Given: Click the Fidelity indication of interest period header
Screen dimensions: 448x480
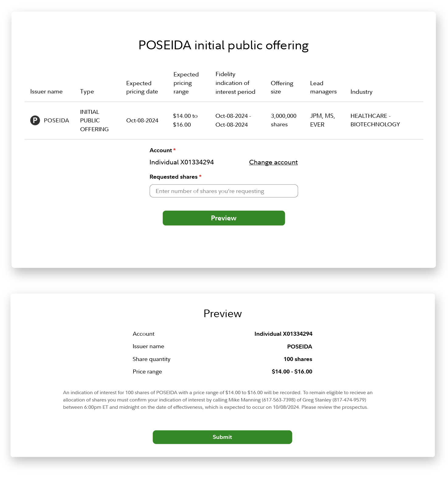Looking at the screenshot, I should [x=235, y=83].
